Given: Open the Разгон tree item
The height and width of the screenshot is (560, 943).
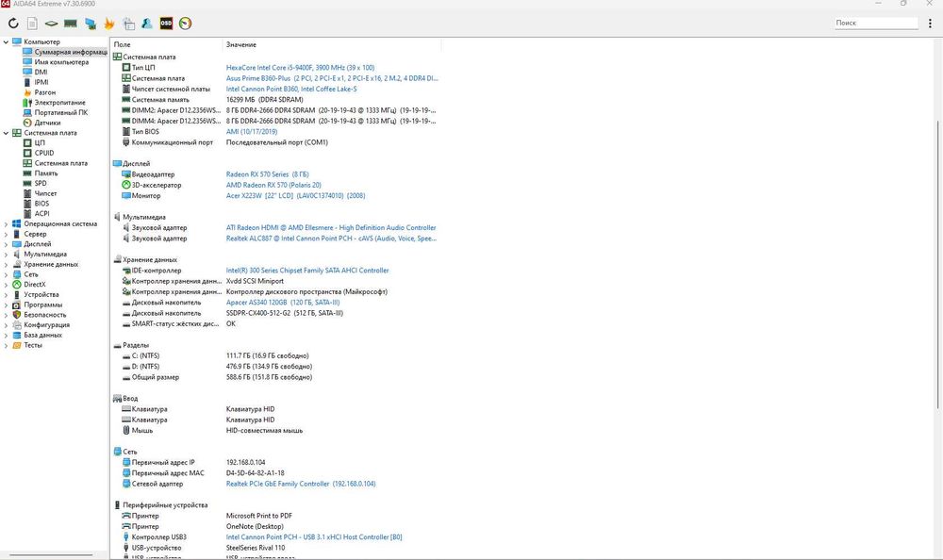Looking at the screenshot, I should pyautogui.click(x=39, y=92).
